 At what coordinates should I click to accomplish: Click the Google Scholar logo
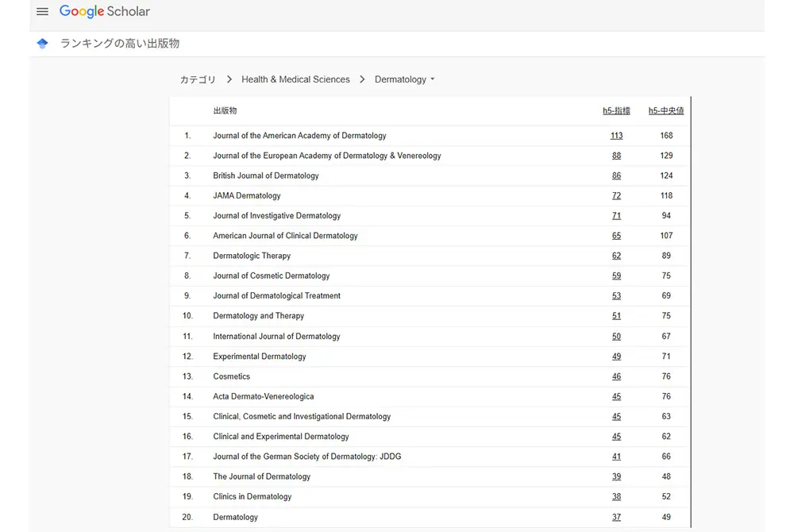pyautogui.click(x=103, y=11)
